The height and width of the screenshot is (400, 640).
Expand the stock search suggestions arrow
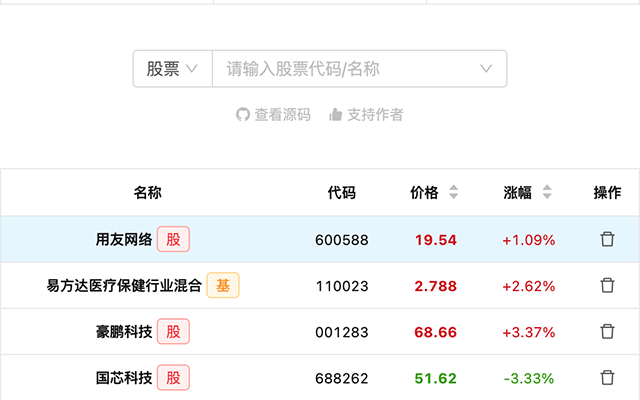click(486, 69)
